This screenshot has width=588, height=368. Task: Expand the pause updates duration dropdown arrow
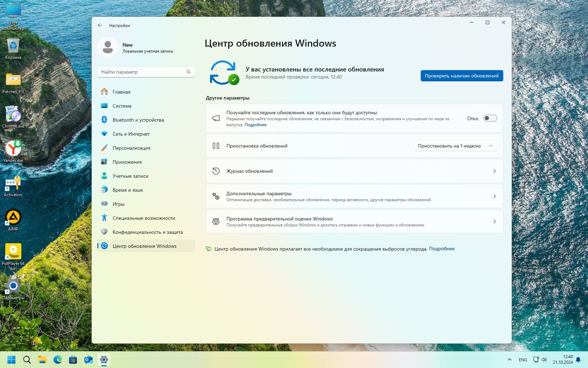coord(491,146)
